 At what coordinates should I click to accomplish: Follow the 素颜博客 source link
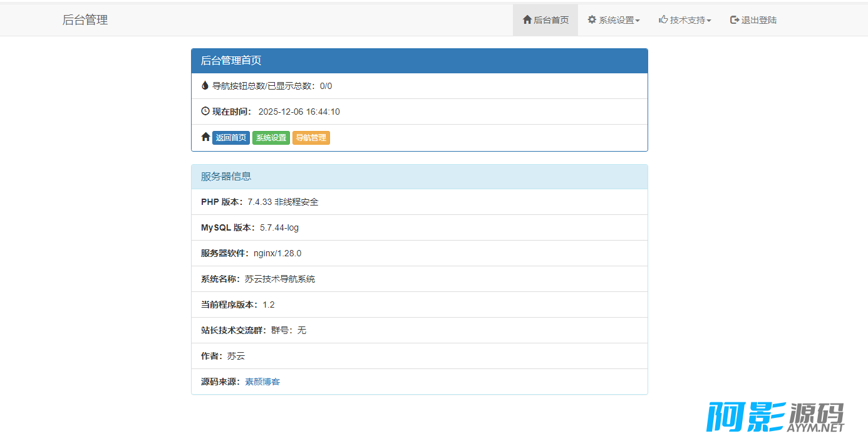click(x=262, y=382)
